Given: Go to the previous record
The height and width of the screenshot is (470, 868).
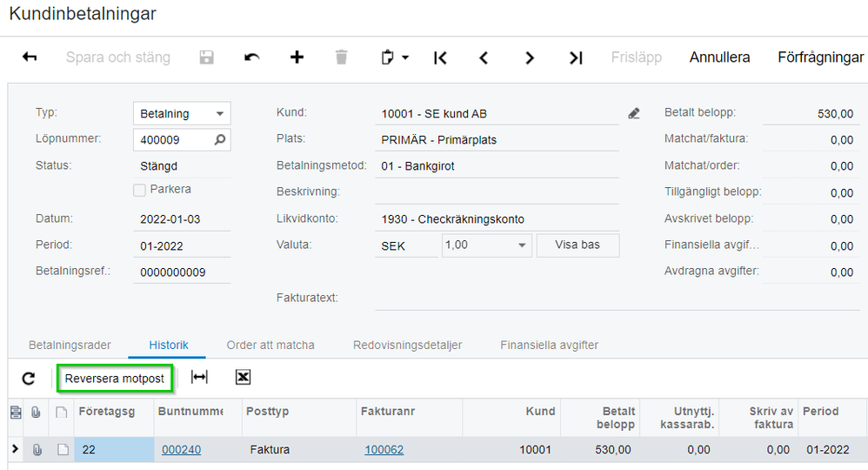Looking at the screenshot, I should 484,57.
